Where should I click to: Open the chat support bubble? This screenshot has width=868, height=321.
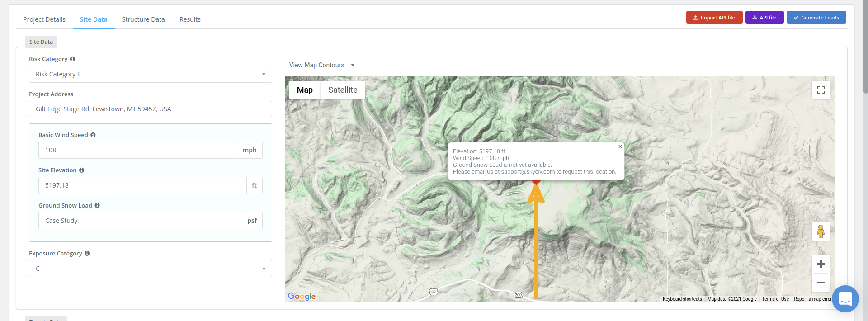point(845,298)
